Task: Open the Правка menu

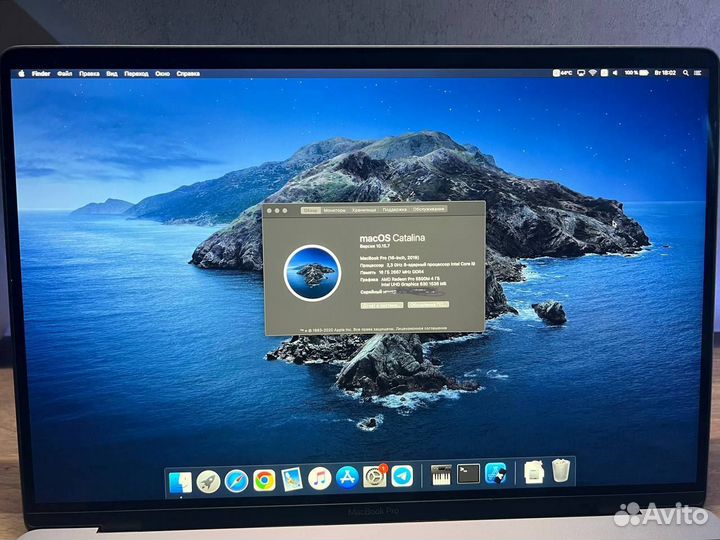Action: 89,73
